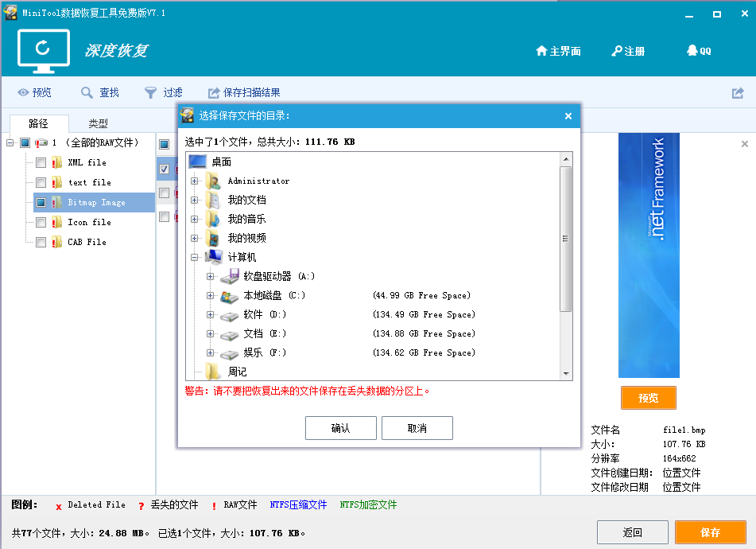Screen dimensions: 756x549
Task: Open the 注册 registration key option
Action: coord(628,51)
